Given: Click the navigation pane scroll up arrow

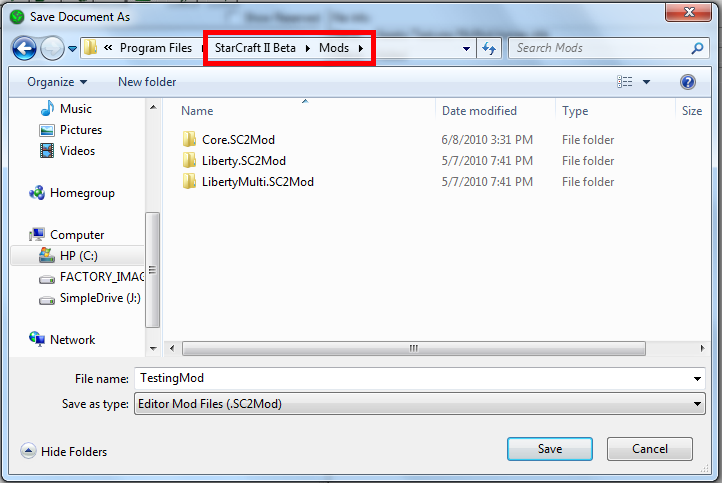Looking at the screenshot, I should click(x=153, y=108).
